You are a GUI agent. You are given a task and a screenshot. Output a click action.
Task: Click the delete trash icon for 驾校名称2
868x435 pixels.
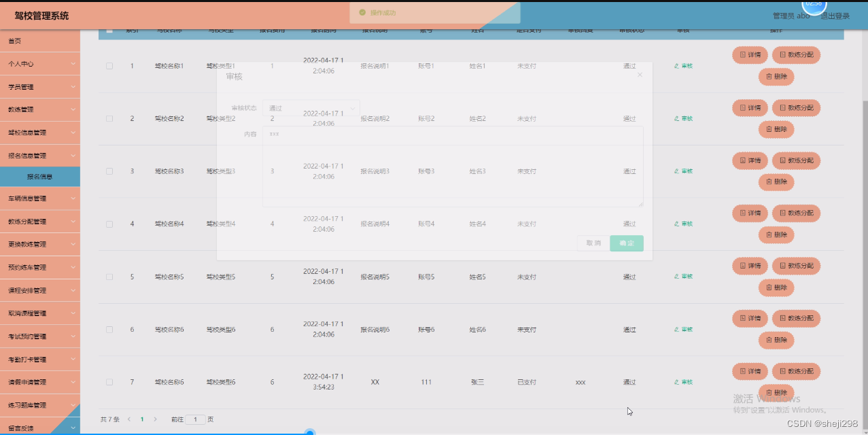point(776,129)
